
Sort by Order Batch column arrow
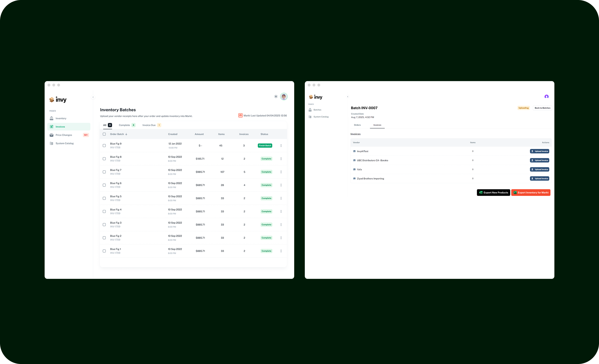click(x=126, y=134)
